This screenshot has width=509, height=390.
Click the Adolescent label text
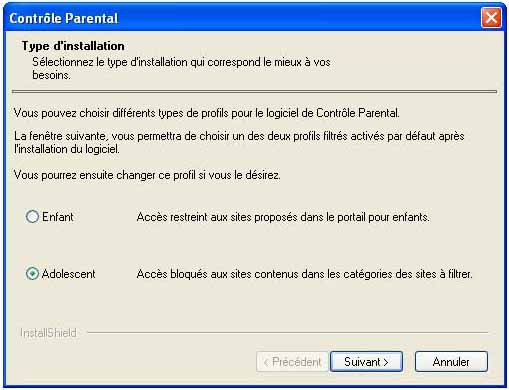[69, 274]
